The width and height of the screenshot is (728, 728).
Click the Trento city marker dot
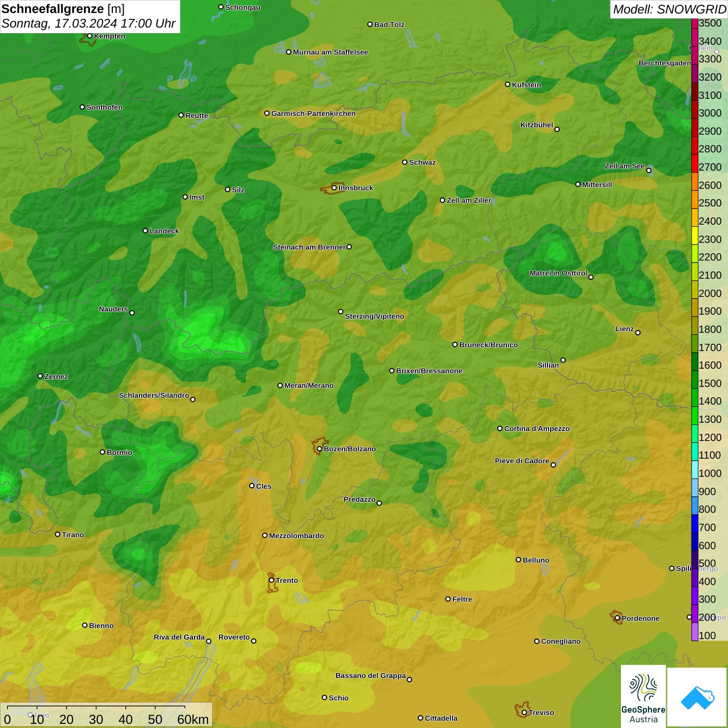[271, 580]
